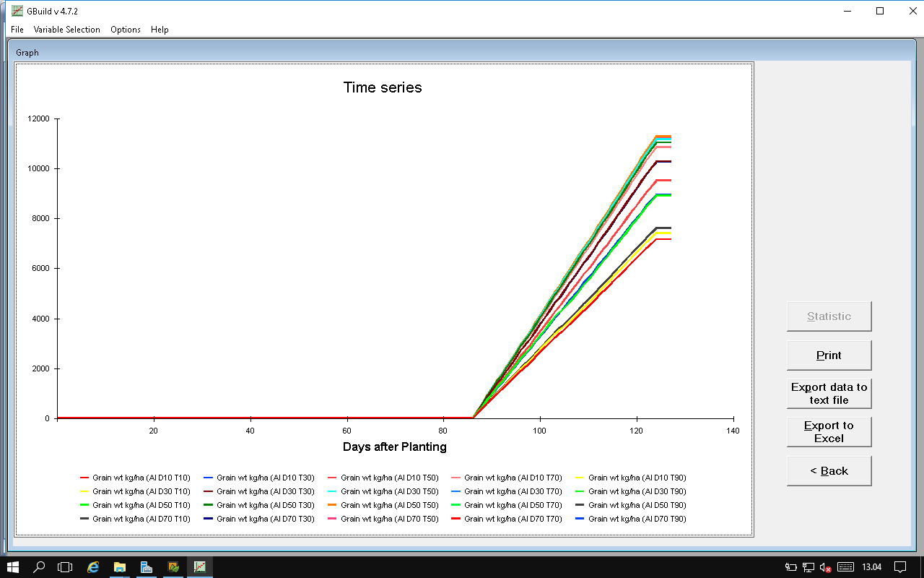
Task: Click the orange legend swatch for Al D50 T50
Action: [x=333, y=506]
